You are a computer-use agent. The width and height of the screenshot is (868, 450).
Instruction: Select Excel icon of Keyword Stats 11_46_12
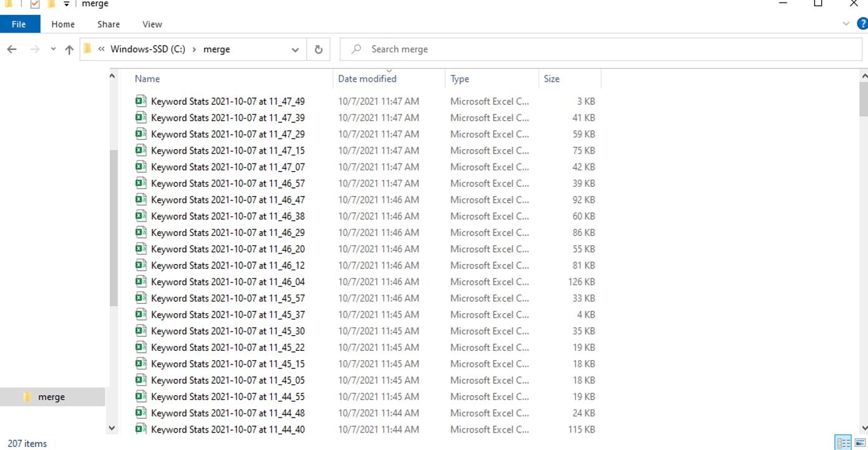click(141, 265)
